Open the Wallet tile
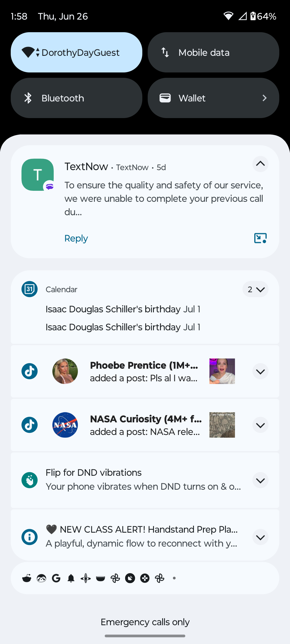This screenshot has height=644, width=290. click(213, 98)
